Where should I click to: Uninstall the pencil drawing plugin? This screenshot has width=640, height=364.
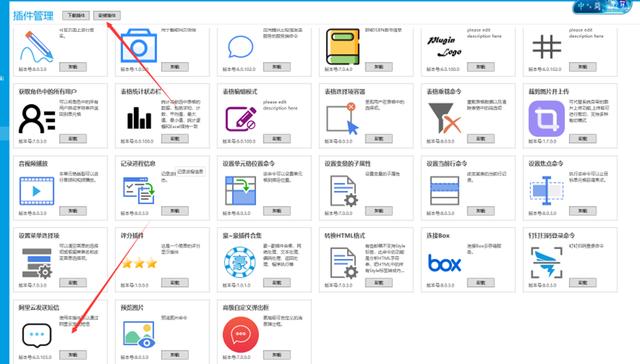[x=73, y=67]
